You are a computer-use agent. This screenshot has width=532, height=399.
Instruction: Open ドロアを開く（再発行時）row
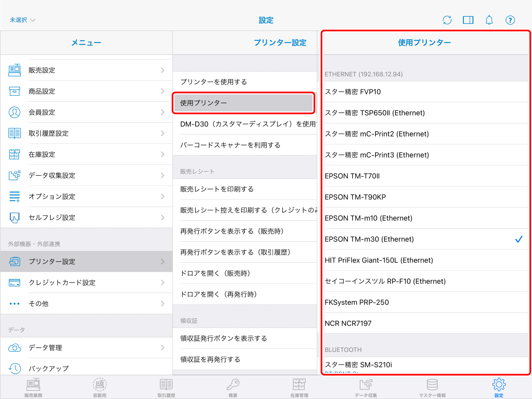point(245,294)
